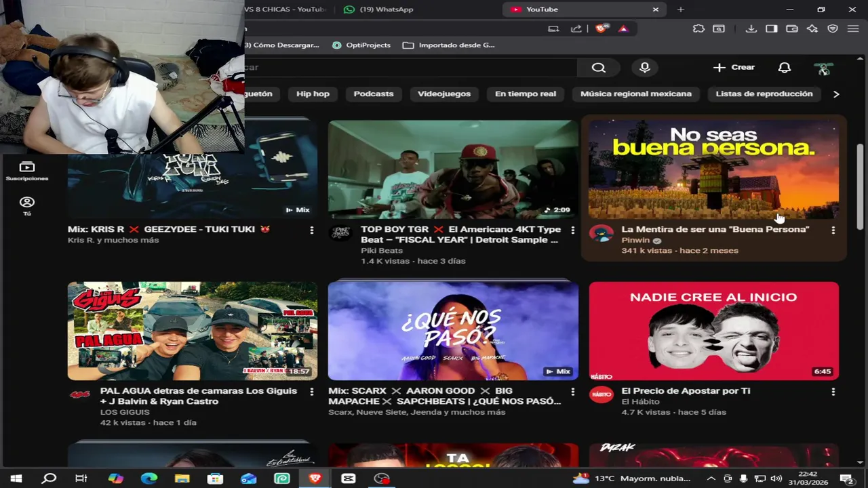
Task: Open Windows Start menu
Action: coord(16,479)
